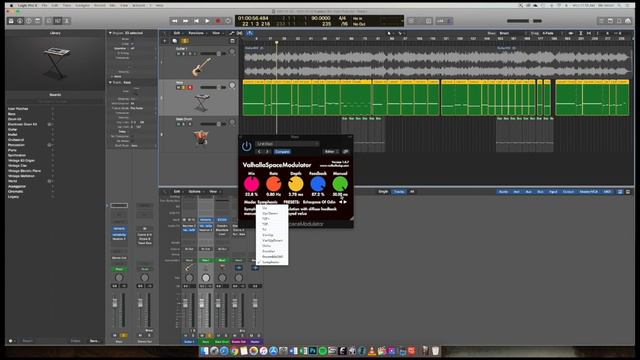
Task: Open the Browsers icon at far top right
Action: click(x=628, y=21)
